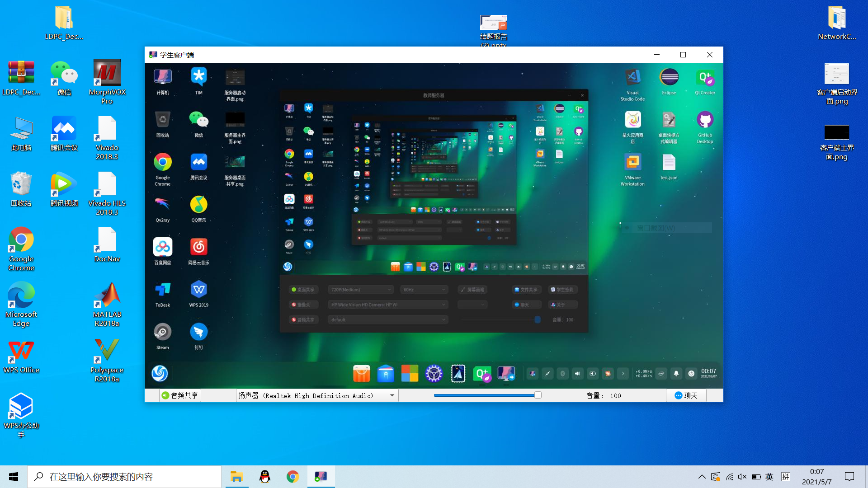Open the 聊天 chat button
868x488 pixels.
click(686, 395)
